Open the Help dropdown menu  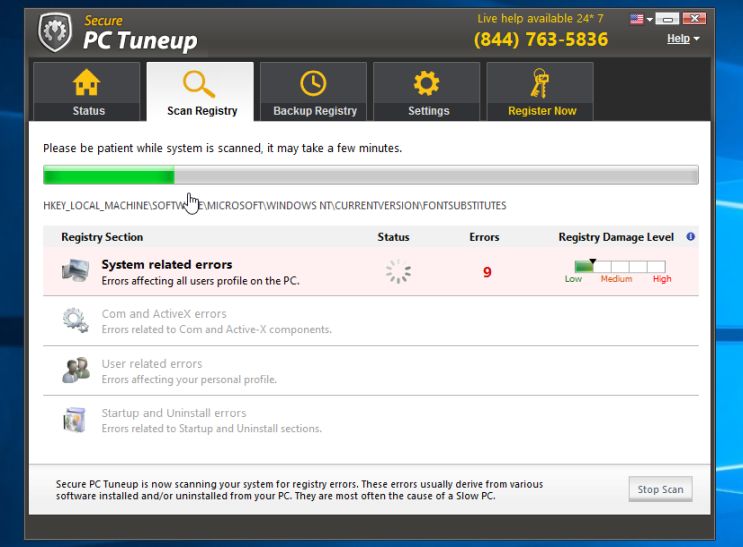coord(683,39)
